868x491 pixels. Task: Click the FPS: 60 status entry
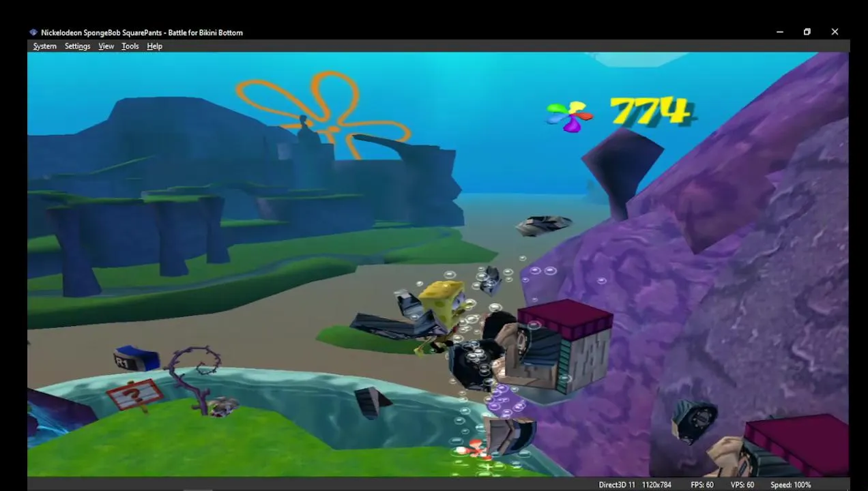coord(701,485)
